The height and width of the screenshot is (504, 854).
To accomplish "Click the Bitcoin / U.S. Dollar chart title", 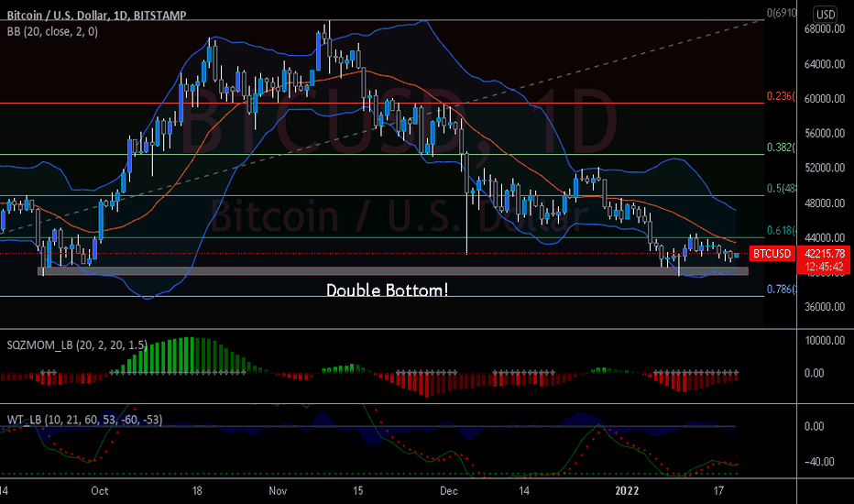I will pyautogui.click(x=96, y=16).
